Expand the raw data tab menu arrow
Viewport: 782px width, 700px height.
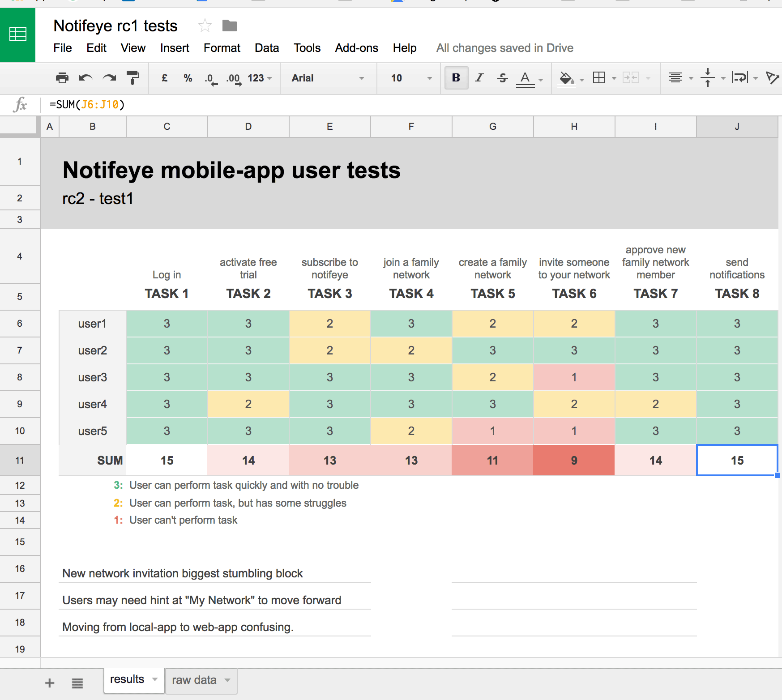click(227, 680)
